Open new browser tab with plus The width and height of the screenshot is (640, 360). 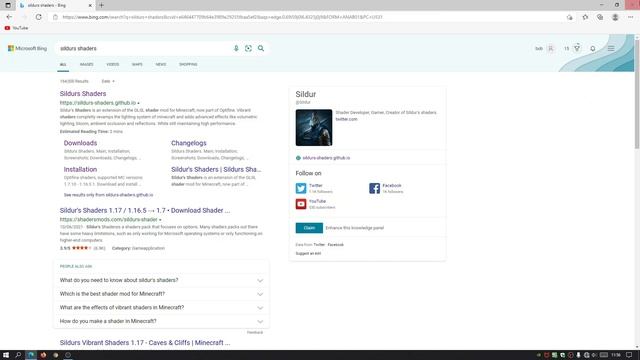pyautogui.click(x=101, y=5)
